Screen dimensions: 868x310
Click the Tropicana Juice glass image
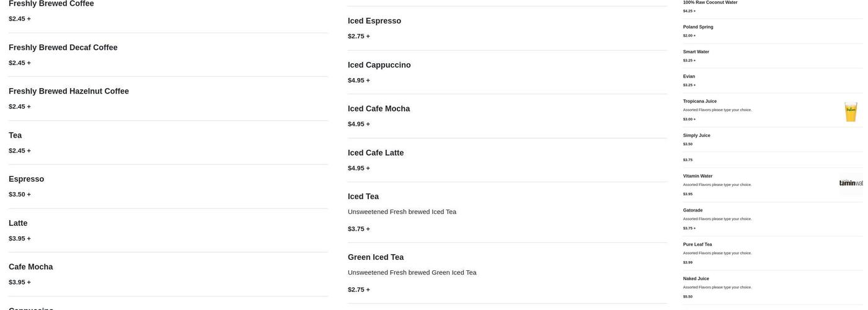851,112
